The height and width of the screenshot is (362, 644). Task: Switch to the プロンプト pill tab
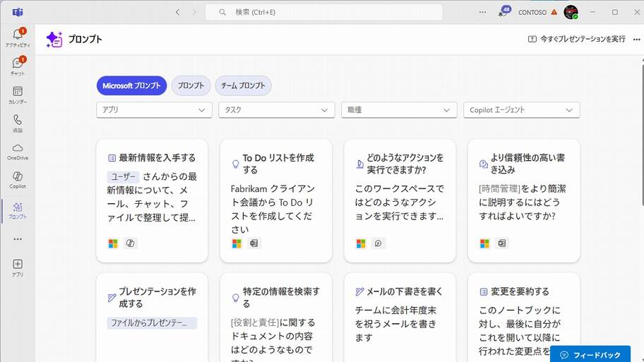(191, 86)
